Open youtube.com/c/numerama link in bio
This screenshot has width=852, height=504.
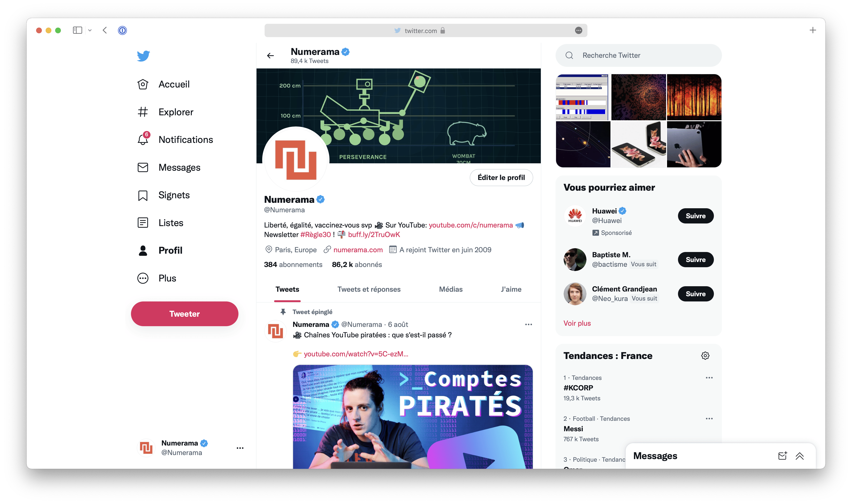point(471,225)
